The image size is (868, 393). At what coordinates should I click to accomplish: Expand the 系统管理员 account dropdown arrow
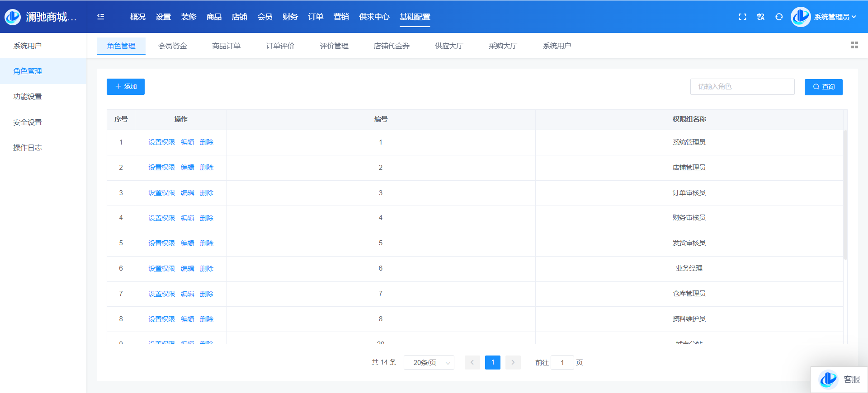tap(854, 17)
